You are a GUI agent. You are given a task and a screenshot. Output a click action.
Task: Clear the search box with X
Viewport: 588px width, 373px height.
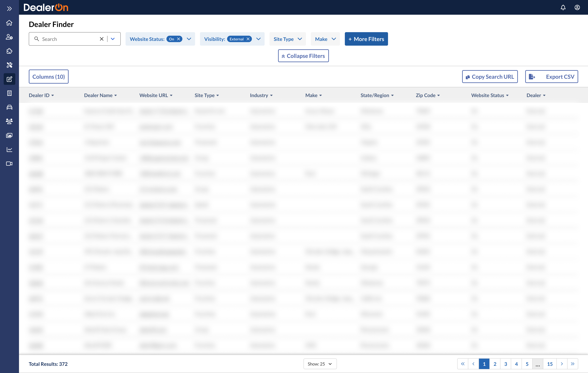click(x=102, y=39)
